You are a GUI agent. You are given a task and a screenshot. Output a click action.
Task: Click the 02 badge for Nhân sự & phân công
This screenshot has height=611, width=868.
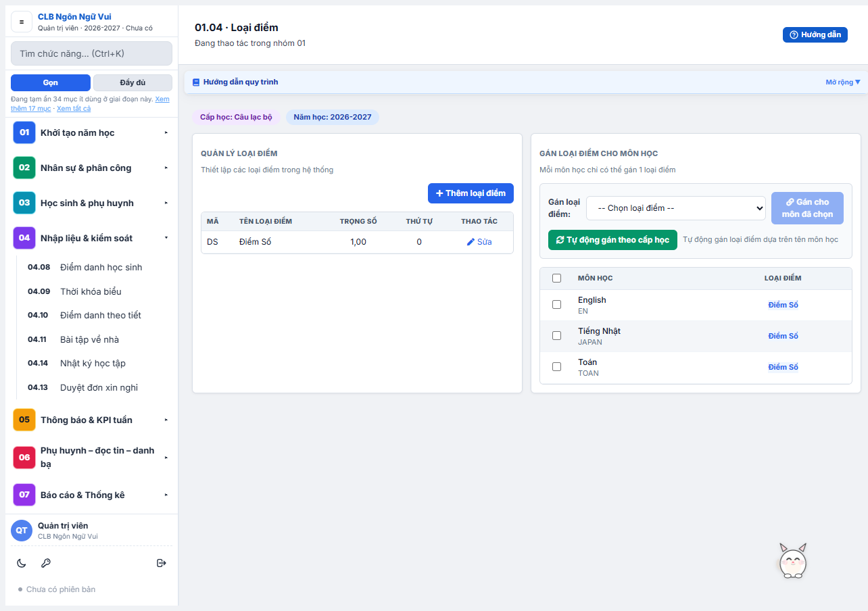pyautogui.click(x=24, y=168)
